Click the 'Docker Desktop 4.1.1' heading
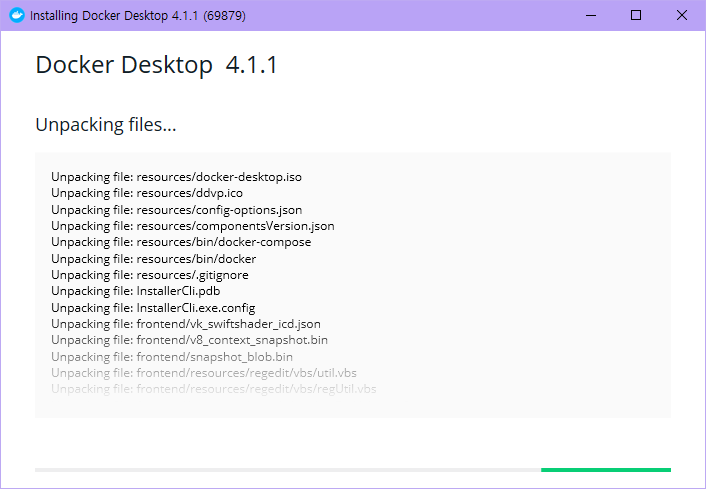The width and height of the screenshot is (706, 489). (x=156, y=66)
